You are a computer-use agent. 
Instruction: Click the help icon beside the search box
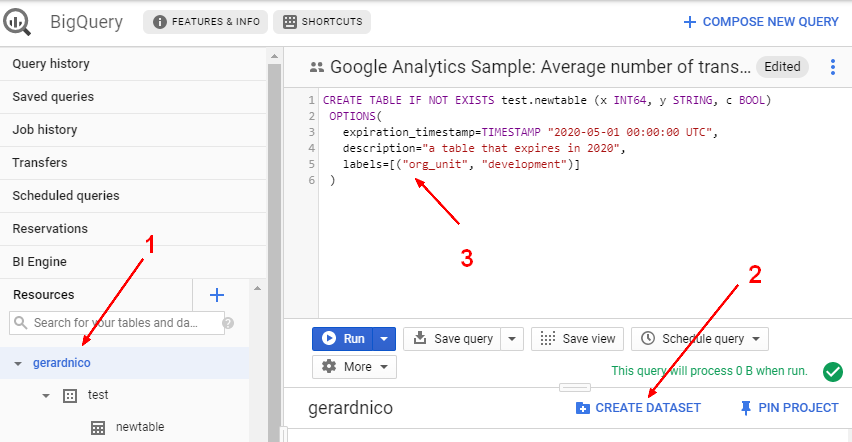point(228,323)
